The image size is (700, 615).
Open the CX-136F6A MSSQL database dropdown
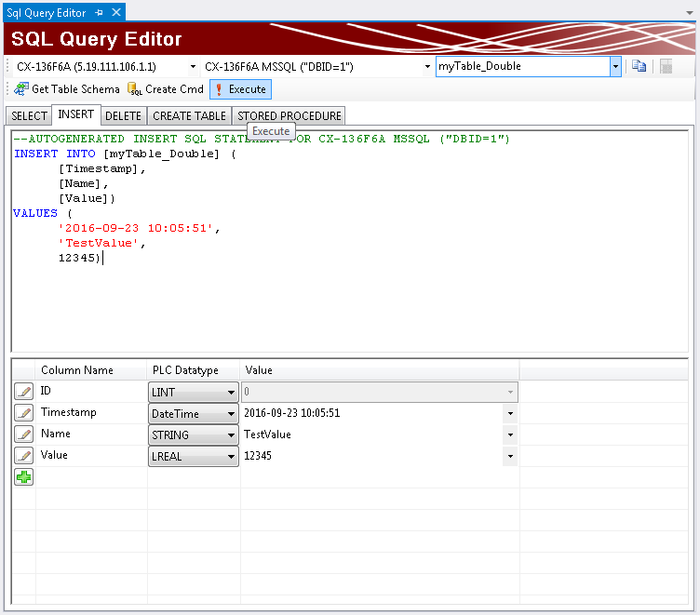coord(427,67)
